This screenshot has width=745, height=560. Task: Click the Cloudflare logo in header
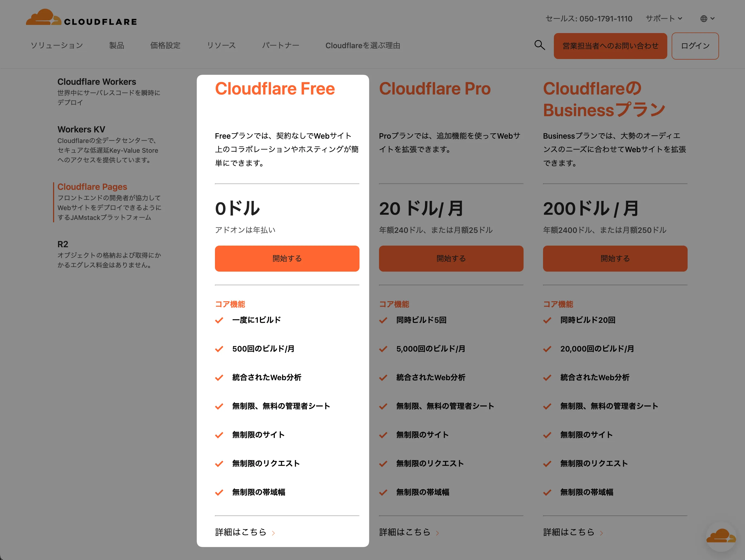point(81,18)
